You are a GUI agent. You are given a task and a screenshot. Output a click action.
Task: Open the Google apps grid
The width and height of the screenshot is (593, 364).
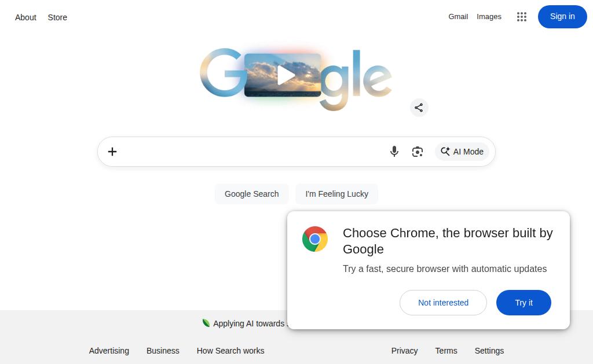tap(522, 17)
